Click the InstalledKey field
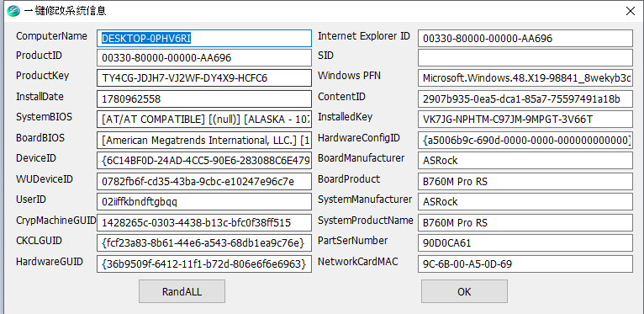The image size is (644, 314). click(x=525, y=120)
